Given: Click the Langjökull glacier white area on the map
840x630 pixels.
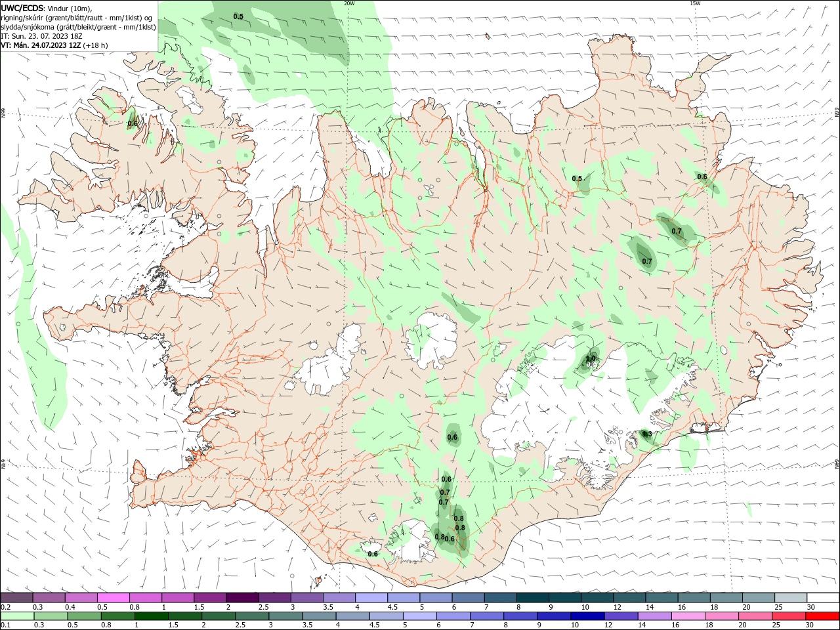Looking at the screenshot, I should (x=328, y=366).
